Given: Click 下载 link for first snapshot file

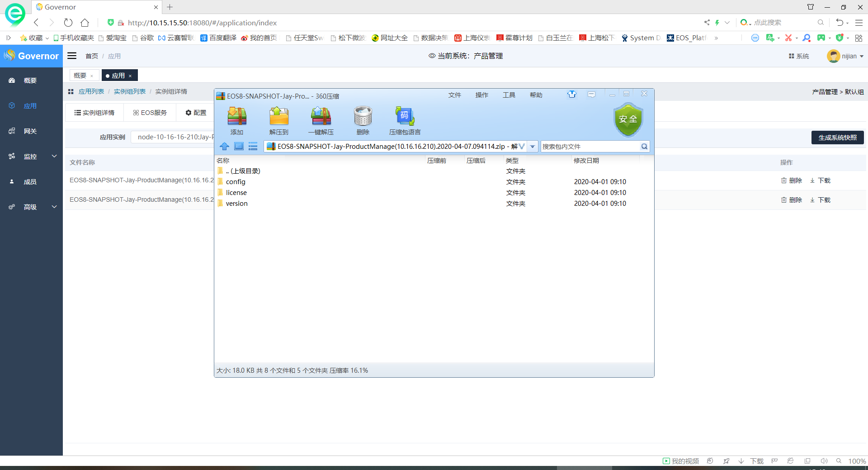Looking at the screenshot, I should click(x=820, y=180).
